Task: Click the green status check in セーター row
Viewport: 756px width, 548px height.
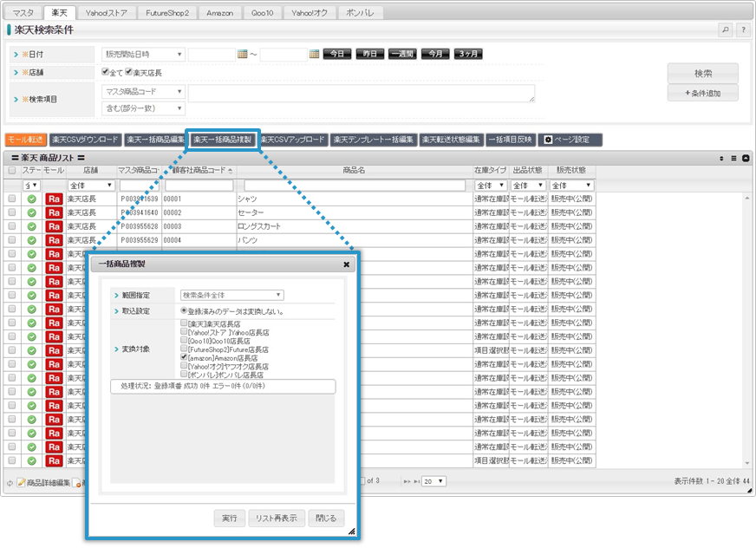Action: point(32,212)
